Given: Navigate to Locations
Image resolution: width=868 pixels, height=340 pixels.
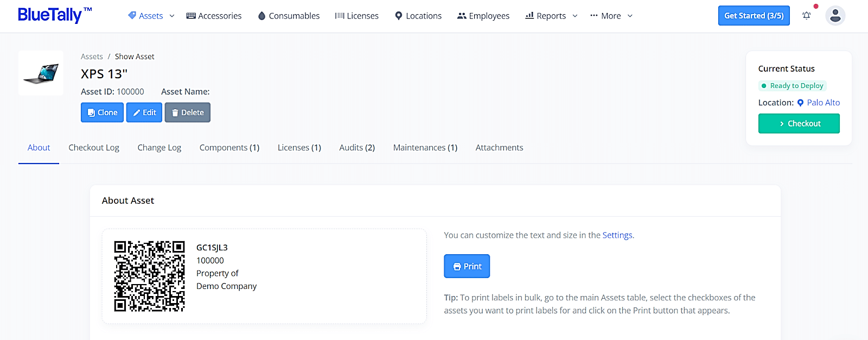Looking at the screenshot, I should (418, 16).
